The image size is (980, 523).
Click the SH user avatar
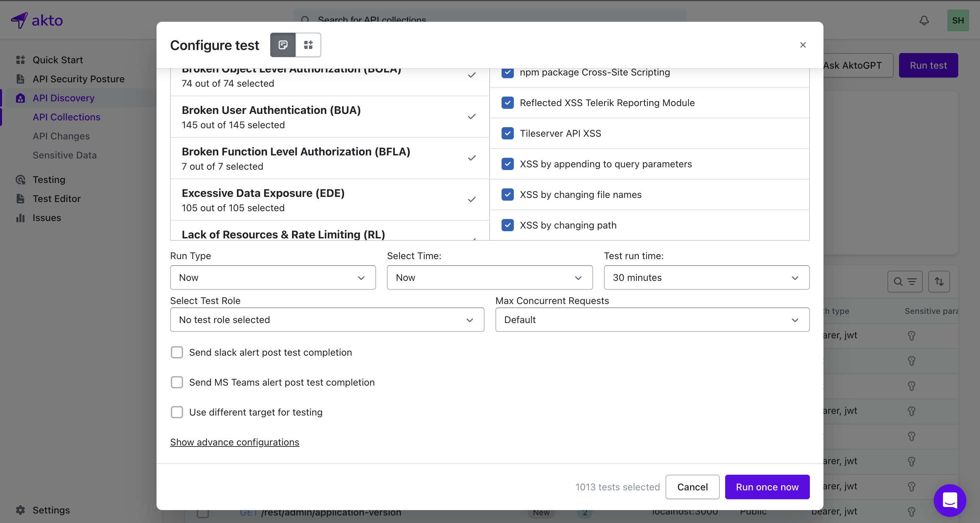[958, 20]
